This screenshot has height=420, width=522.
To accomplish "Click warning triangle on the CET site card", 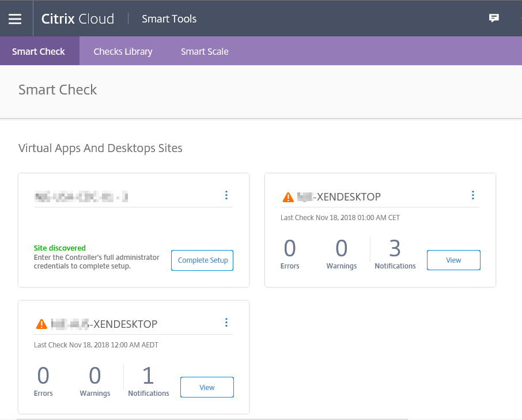I will click(288, 198).
